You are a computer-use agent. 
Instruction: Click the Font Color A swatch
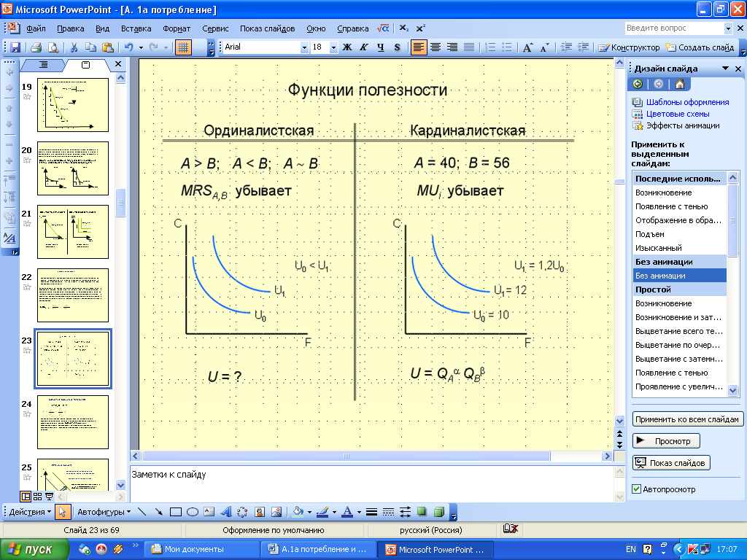pyautogui.click(x=347, y=512)
